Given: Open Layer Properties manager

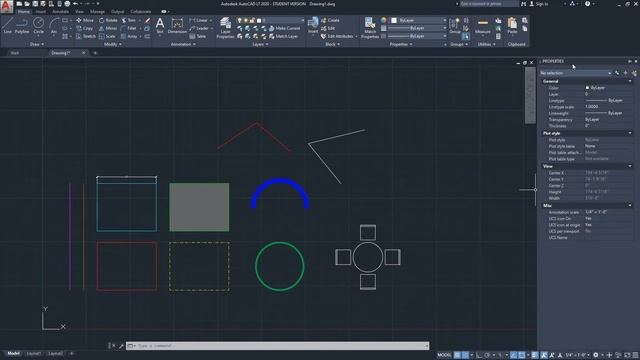Looking at the screenshot, I should click(x=225, y=28).
